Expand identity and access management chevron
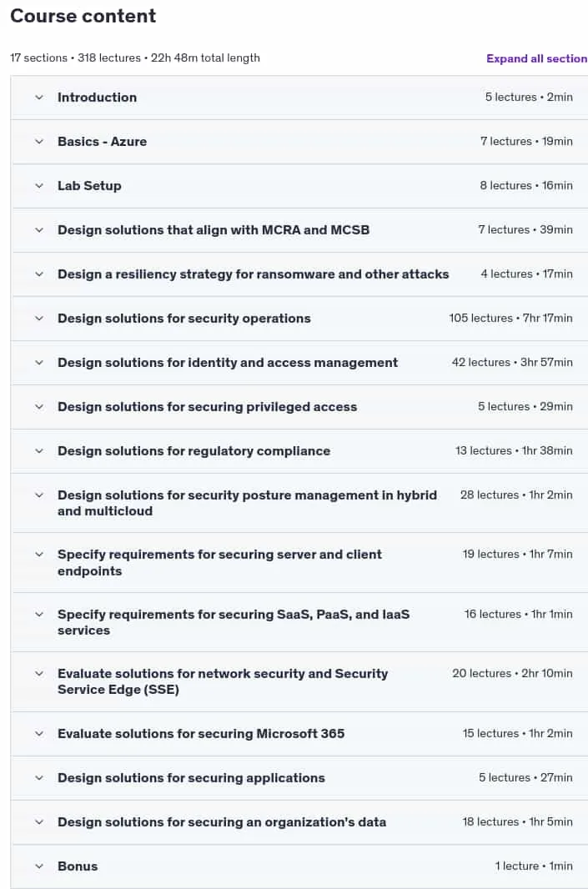 [39, 363]
